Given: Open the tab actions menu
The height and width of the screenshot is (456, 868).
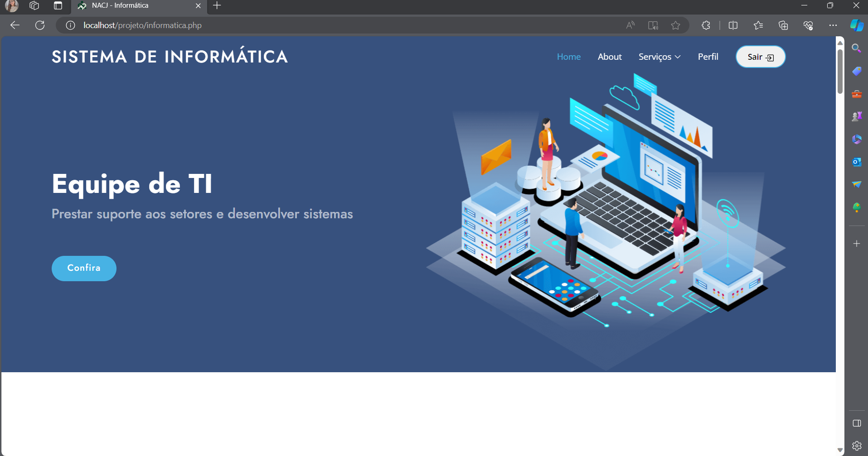Looking at the screenshot, I should (x=58, y=5).
